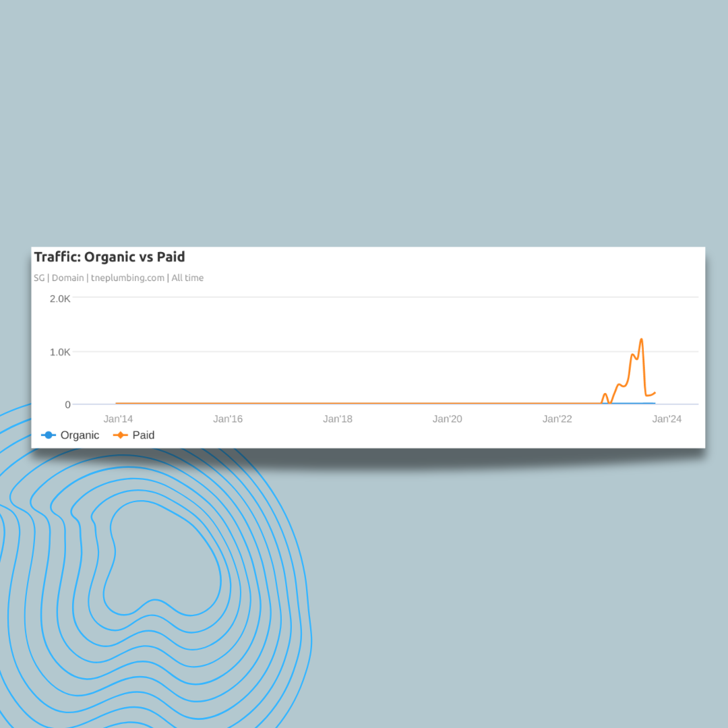
Task: Select the Jan'18 x-axis label
Action: (x=338, y=419)
